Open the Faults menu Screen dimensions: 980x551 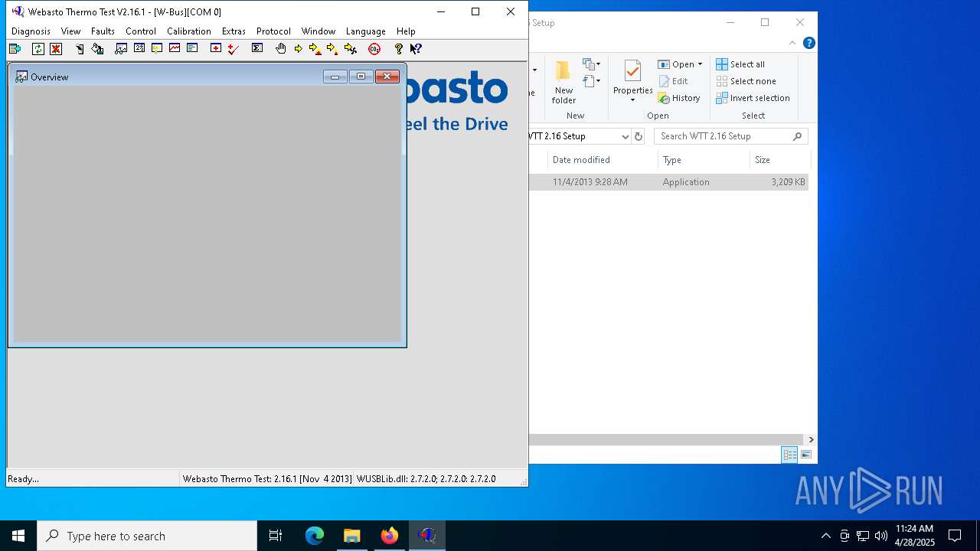[103, 31]
